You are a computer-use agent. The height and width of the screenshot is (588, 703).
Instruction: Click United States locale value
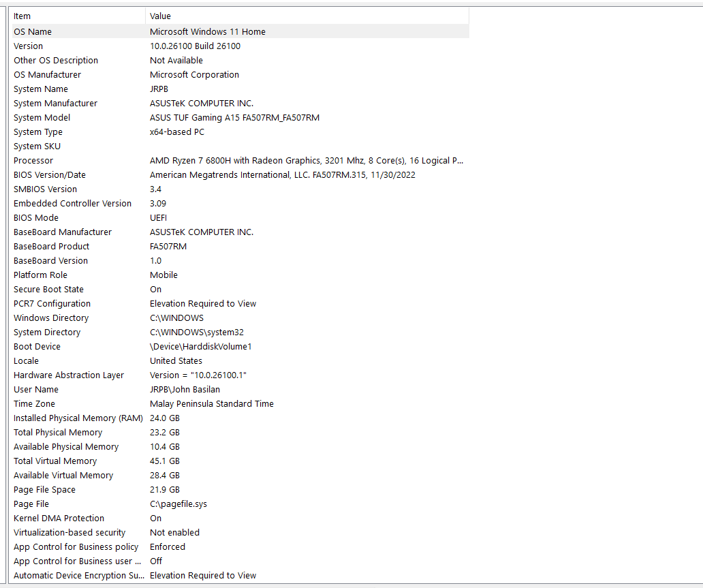pyautogui.click(x=176, y=361)
